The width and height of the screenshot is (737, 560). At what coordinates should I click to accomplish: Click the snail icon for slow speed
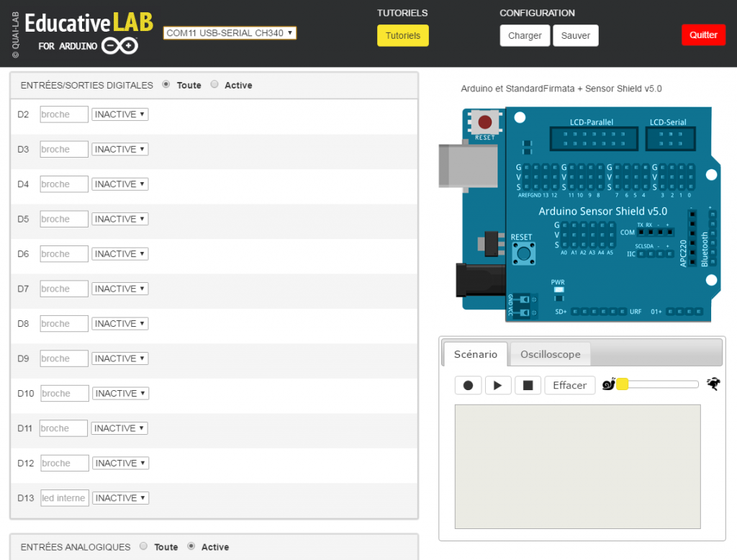609,385
